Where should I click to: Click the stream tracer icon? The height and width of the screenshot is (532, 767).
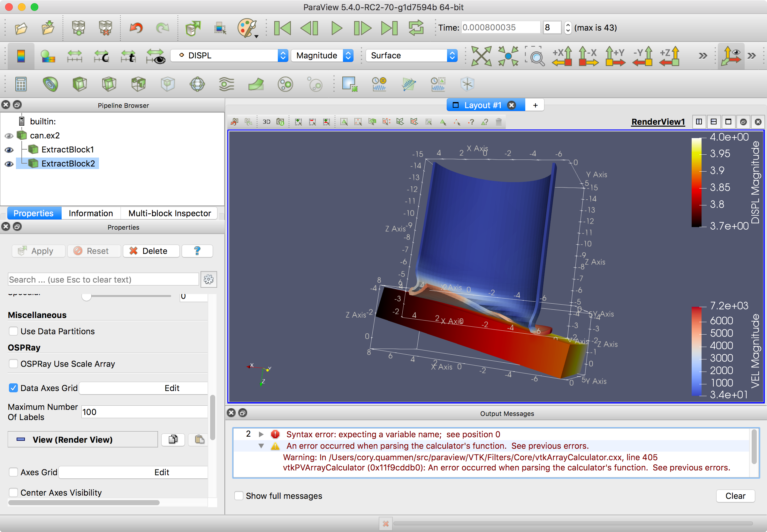click(x=227, y=83)
